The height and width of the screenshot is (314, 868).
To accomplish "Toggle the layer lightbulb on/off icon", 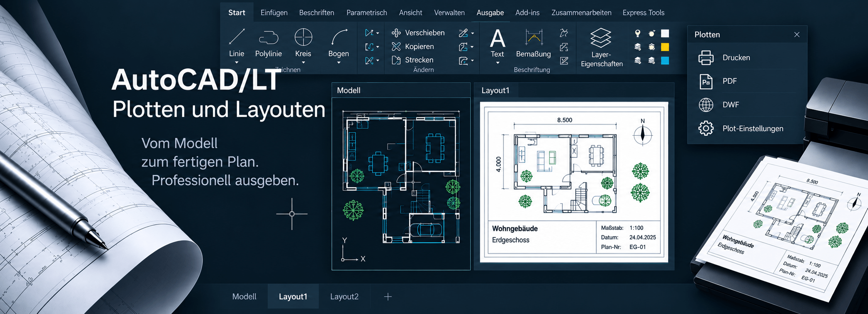I will (x=637, y=33).
